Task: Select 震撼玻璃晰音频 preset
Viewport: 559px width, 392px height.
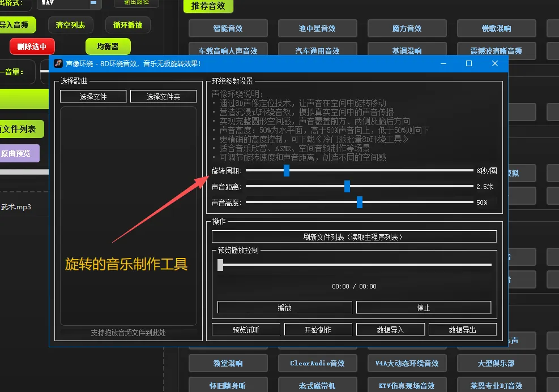Action: (x=496, y=50)
